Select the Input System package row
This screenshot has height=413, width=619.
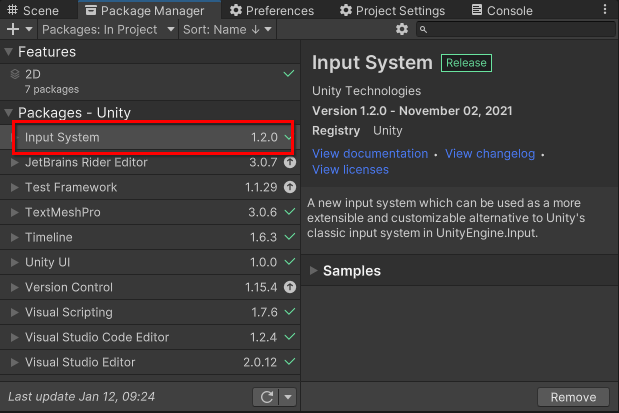tap(150, 137)
